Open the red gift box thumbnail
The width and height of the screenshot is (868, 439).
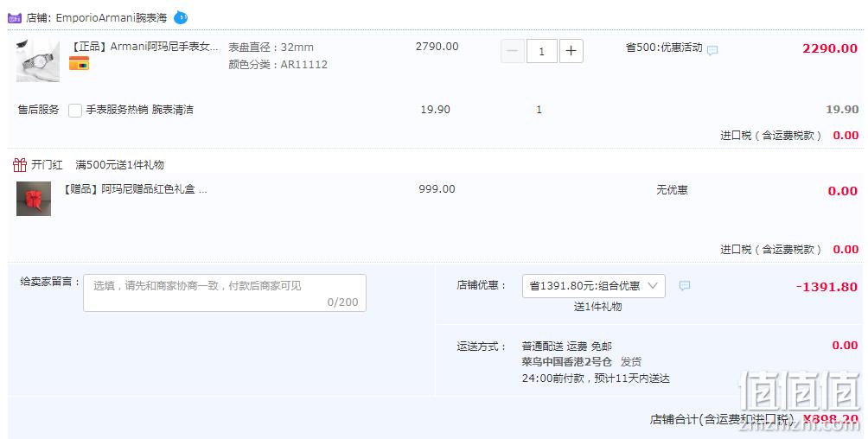[34, 199]
